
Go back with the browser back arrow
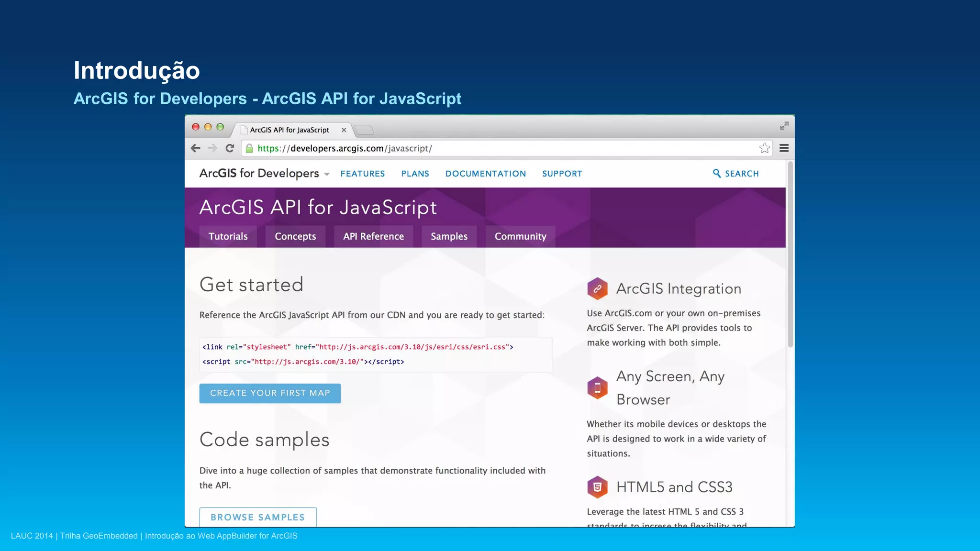click(x=195, y=148)
